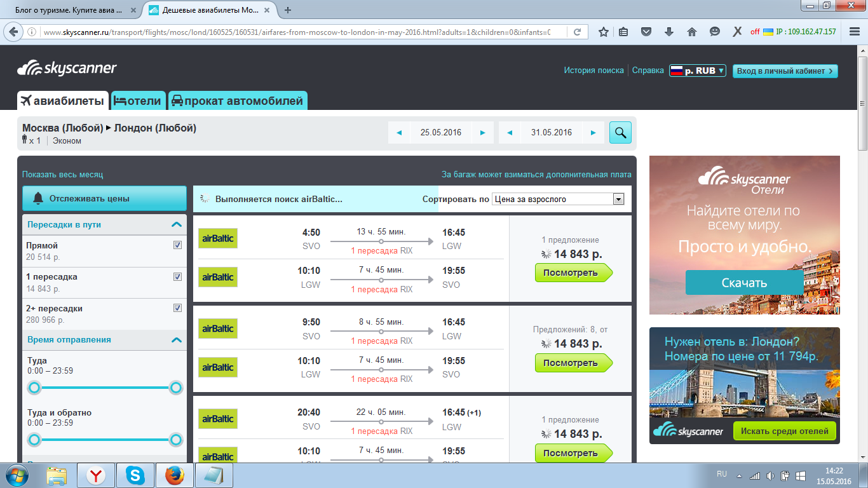Click the Pocket icon in browser toolbar
The width and height of the screenshot is (868, 488).
(646, 32)
